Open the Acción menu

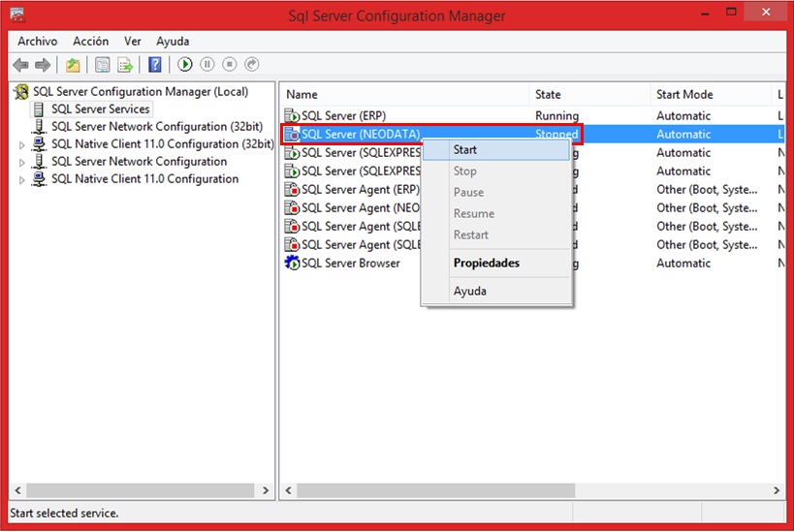coord(90,41)
